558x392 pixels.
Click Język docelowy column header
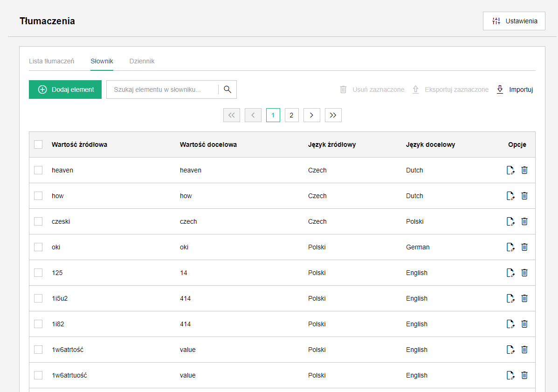click(430, 144)
